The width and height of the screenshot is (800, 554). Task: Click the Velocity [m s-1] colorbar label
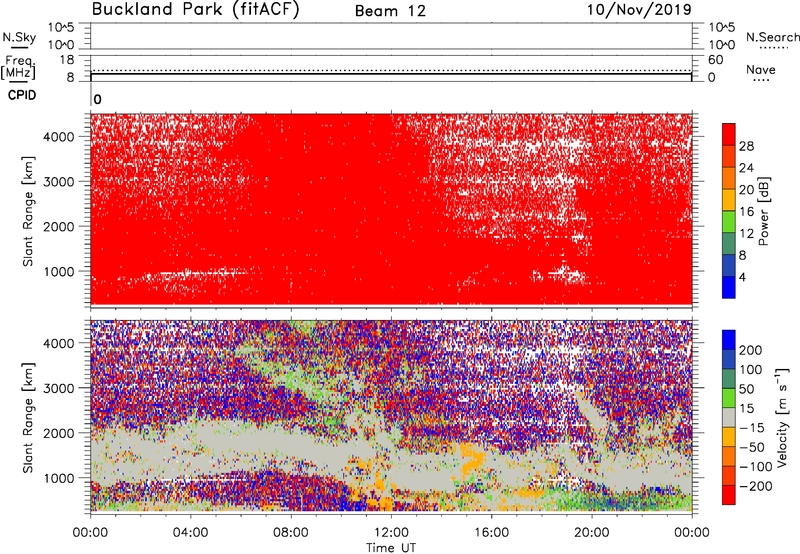[782, 417]
